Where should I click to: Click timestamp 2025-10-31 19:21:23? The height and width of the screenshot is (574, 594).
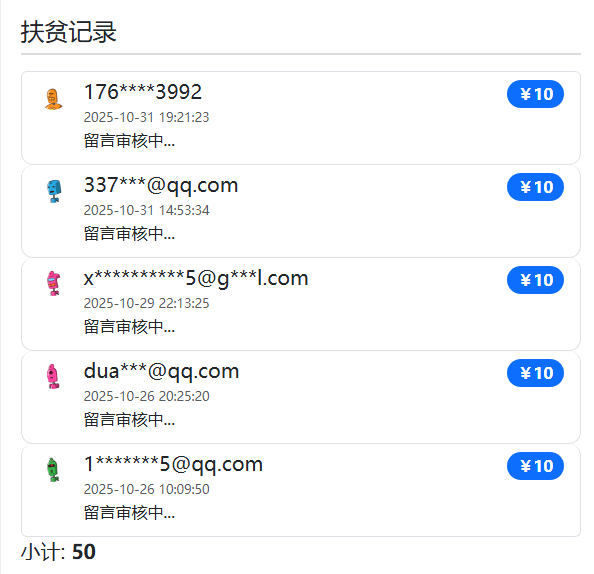coord(146,117)
